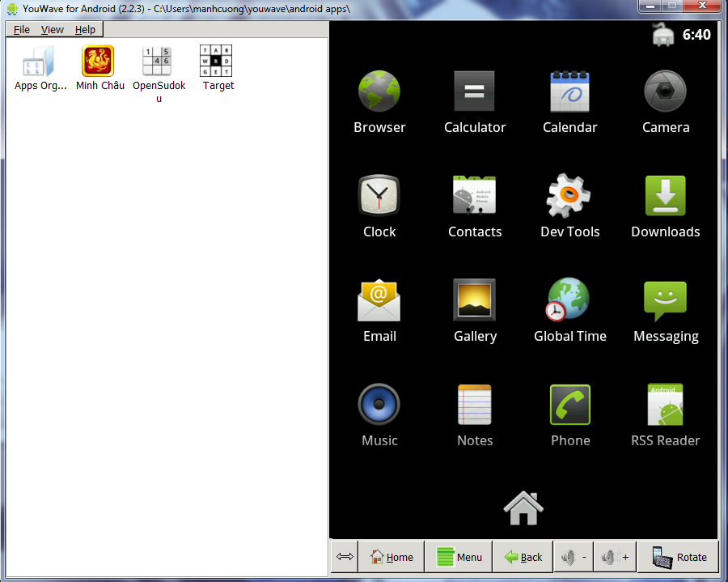728x582 pixels.
Task: Maximize the YouWave window
Action: click(672, 6)
